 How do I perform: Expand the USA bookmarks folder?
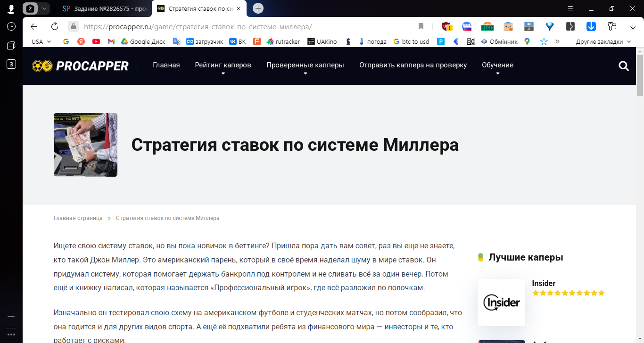[x=41, y=41]
